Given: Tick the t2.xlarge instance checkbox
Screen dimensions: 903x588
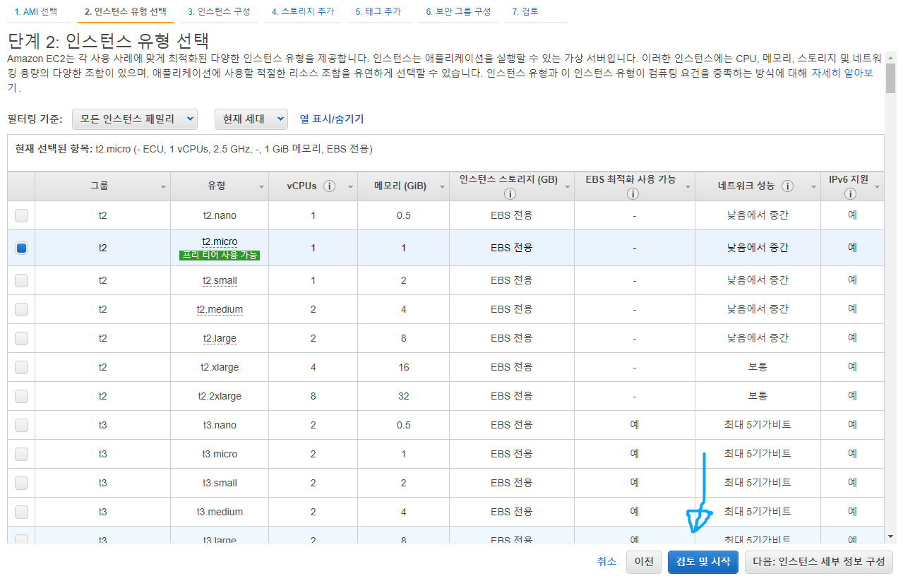Looking at the screenshot, I should tap(21, 367).
